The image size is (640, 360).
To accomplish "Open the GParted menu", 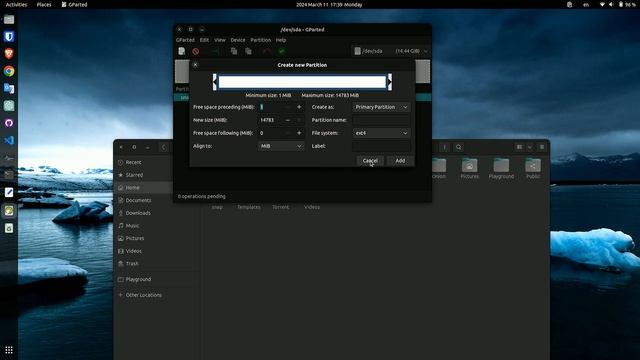I will [185, 40].
